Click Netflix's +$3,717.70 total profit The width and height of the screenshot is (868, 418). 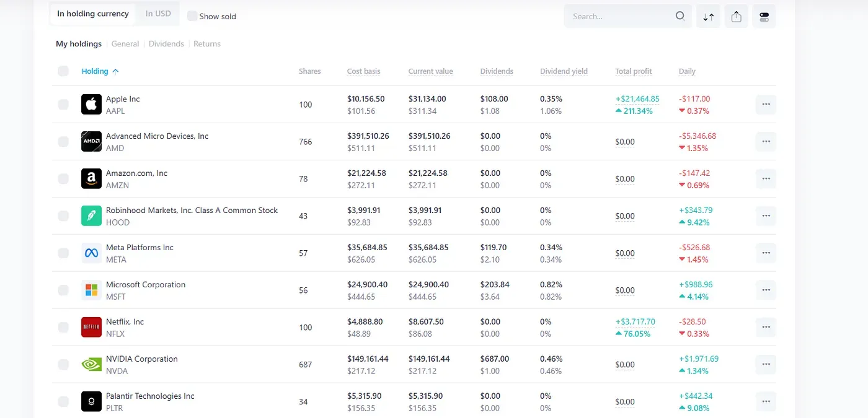click(x=635, y=322)
